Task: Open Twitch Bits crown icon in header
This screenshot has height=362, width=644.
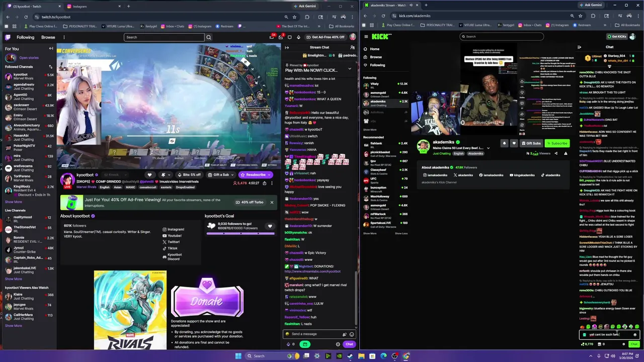Action: pyautogui.click(x=298, y=37)
